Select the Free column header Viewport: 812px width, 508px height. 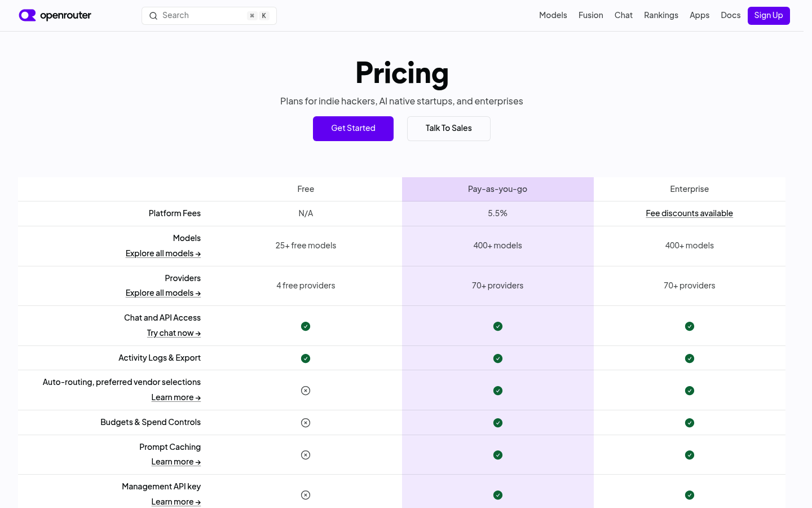pos(306,189)
